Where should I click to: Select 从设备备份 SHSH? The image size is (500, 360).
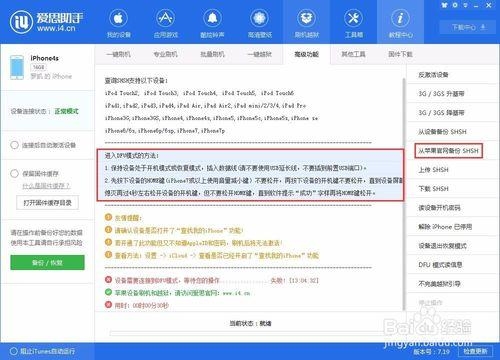tap(442, 132)
